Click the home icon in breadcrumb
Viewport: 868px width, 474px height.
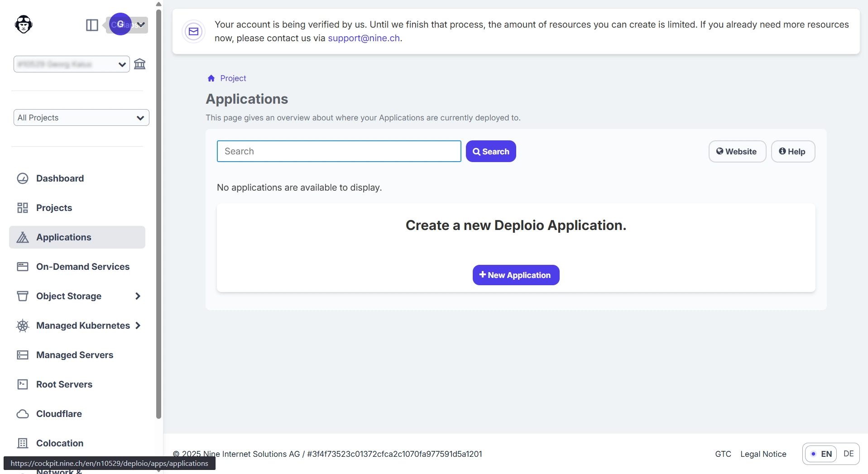(211, 78)
